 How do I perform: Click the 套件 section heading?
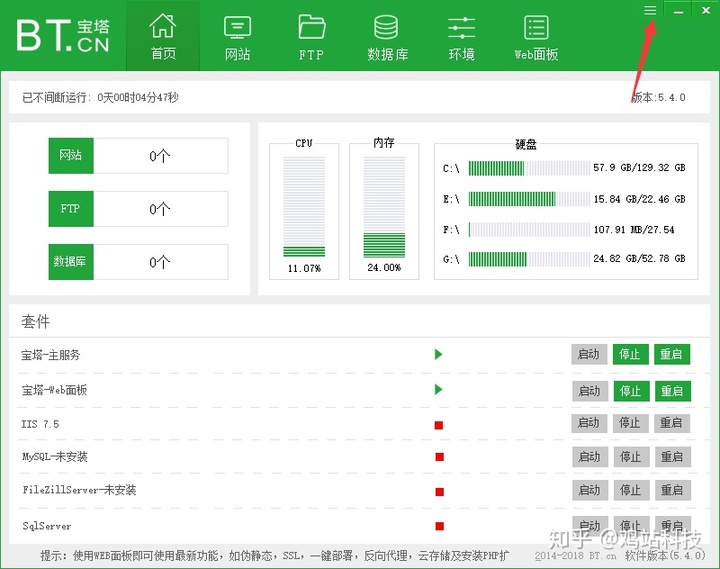tap(35, 321)
